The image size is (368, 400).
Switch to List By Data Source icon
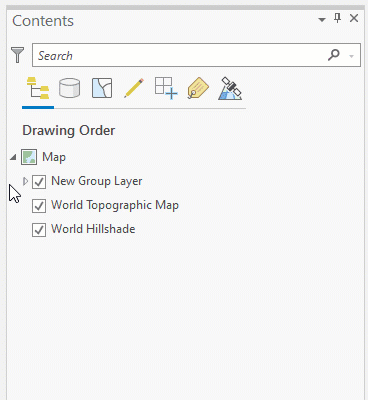click(x=70, y=88)
